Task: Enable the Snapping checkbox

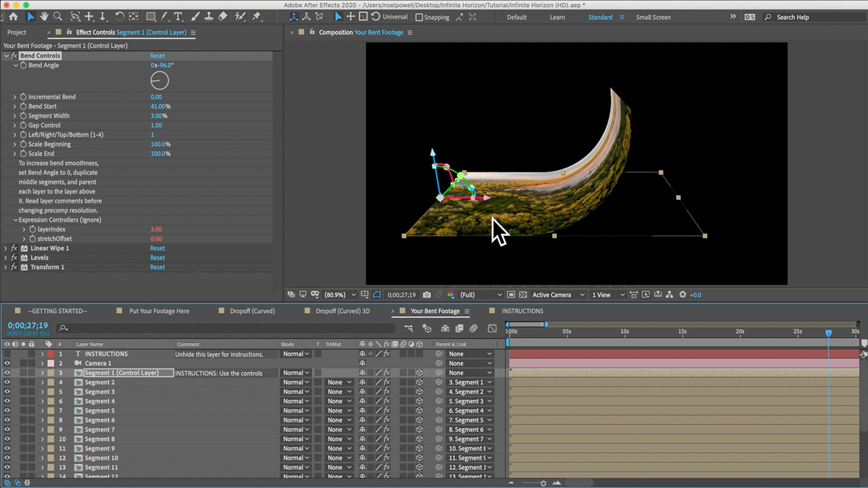Action: coord(419,18)
